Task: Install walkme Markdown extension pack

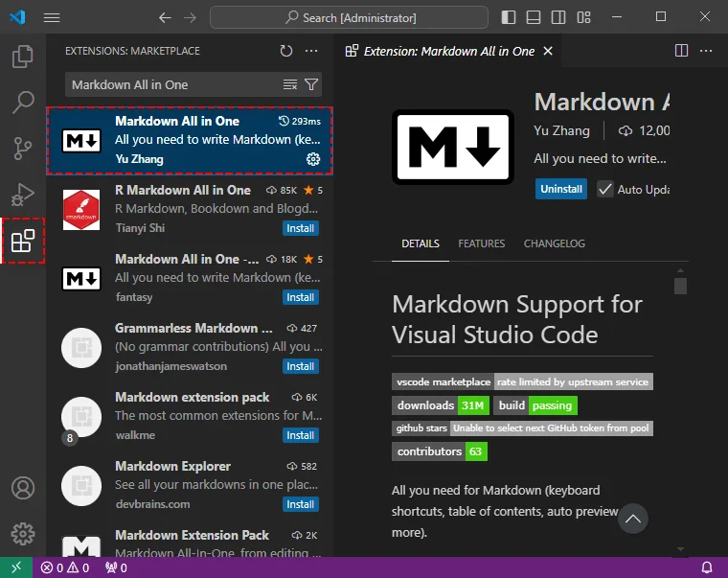Action: 301,435
